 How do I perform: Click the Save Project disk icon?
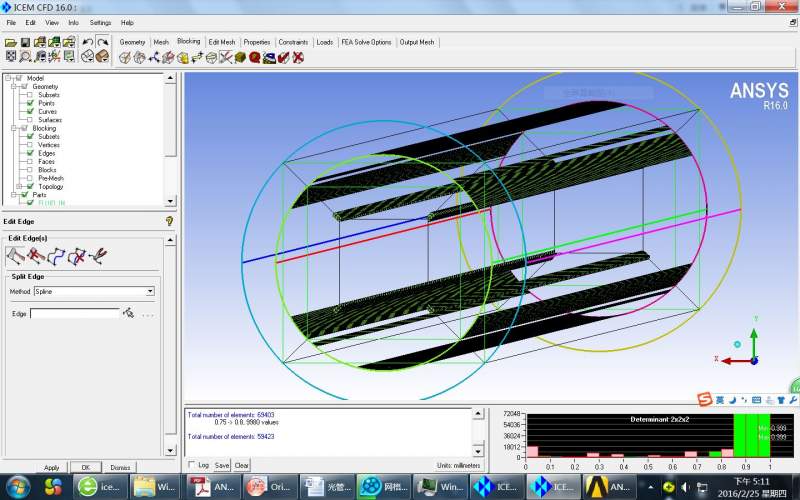pos(25,43)
